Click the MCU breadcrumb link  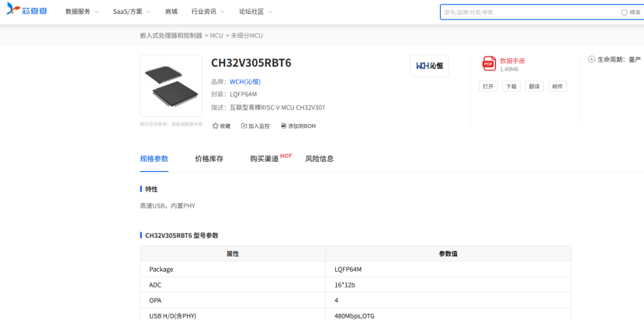[x=216, y=36]
